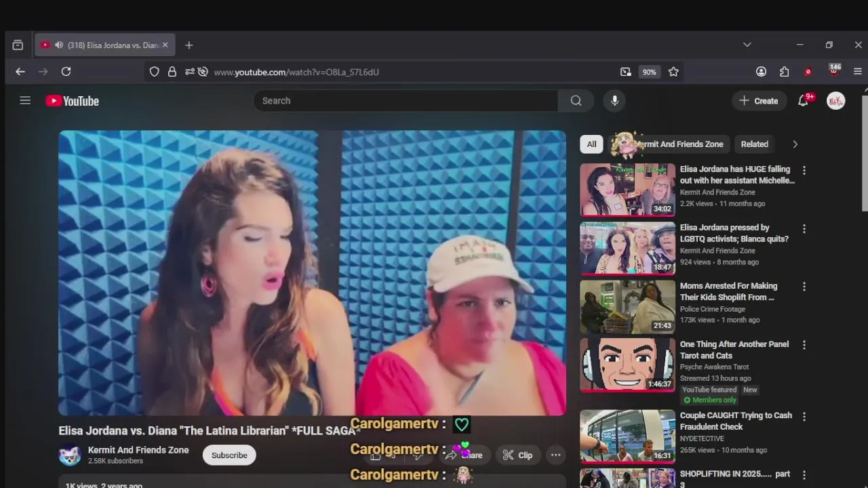Click the padlock site info icon
Image resolution: width=868 pixels, height=488 pixels.
[172, 72]
